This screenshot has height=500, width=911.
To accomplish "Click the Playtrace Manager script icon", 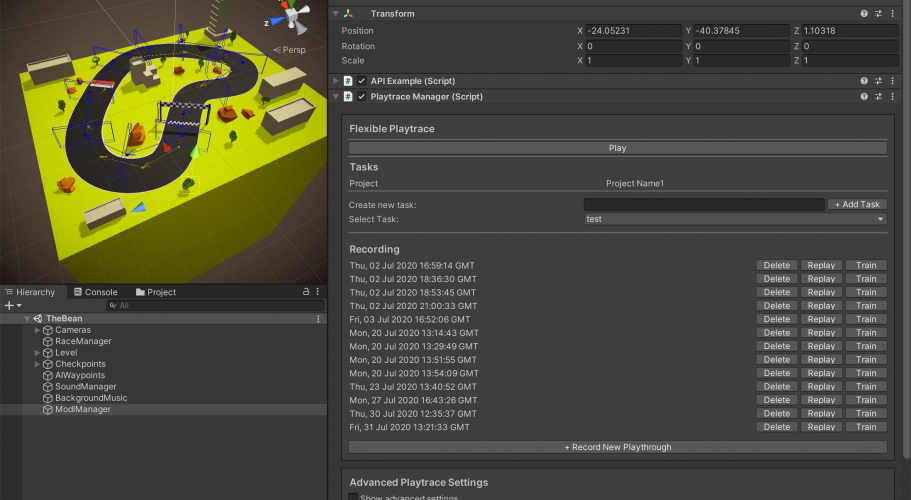I will (x=348, y=96).
